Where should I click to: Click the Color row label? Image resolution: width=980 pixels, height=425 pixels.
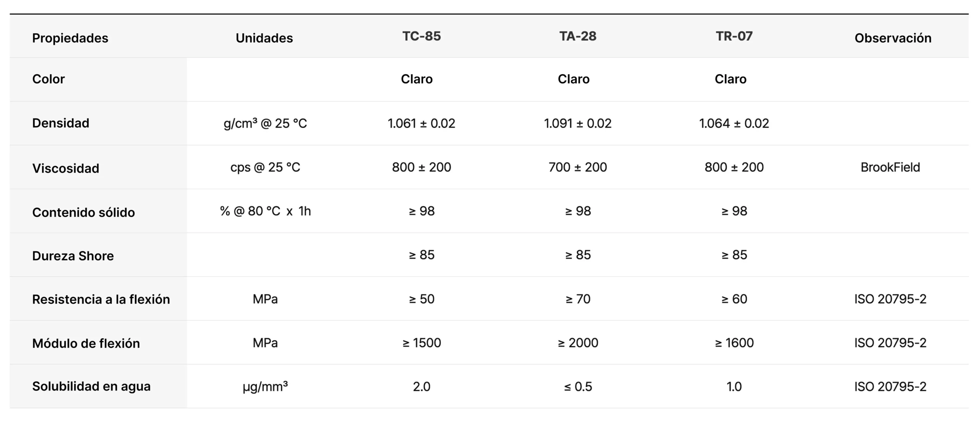(x=49, y=79)
